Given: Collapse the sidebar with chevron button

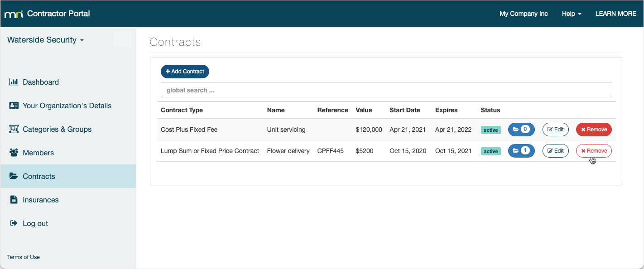Looking at the screenshot, I should coord(122,40).
